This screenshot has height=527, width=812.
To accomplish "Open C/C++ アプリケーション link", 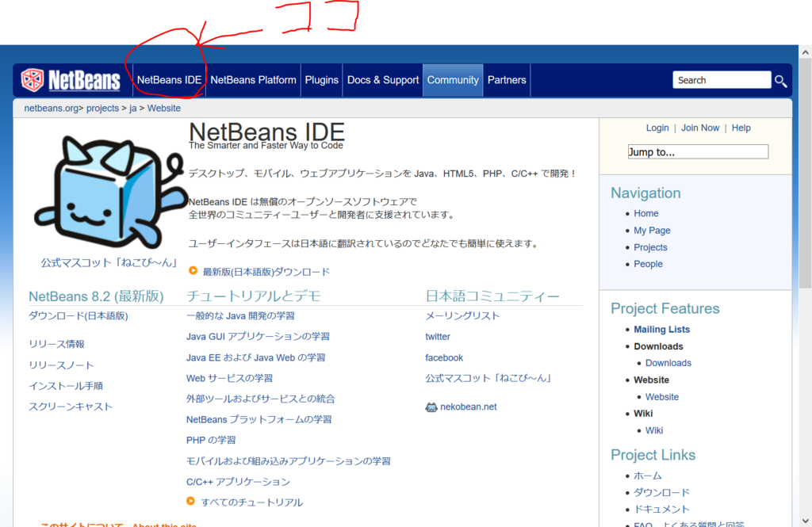I will tap(238, 482).
